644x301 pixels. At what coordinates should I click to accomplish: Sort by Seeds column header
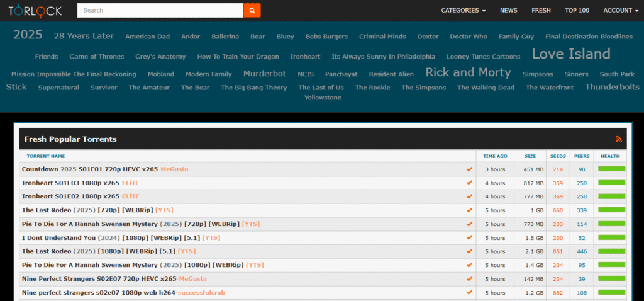point(558,156)
